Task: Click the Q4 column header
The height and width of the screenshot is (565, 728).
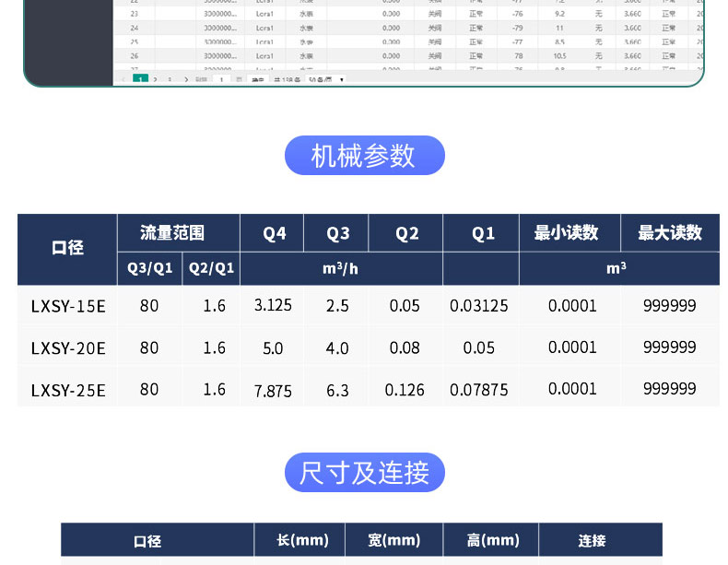Action: pos(274,233)
